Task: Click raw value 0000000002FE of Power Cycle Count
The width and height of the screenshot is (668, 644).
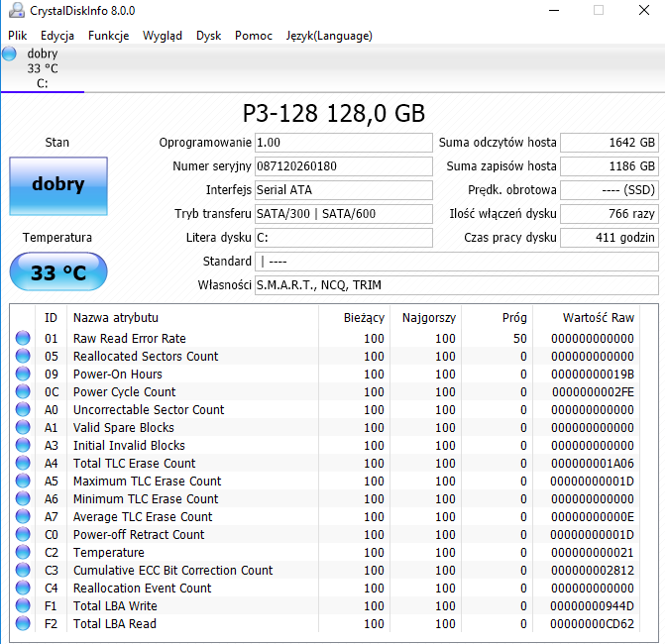Action: click(593, 392)
